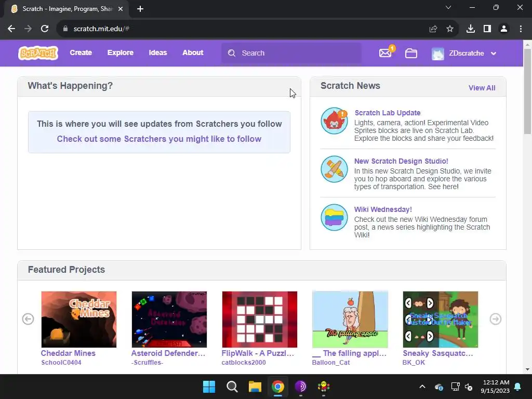Open the FlipWalk - A Puzzl... project title
532x399 pixels.
(x=258, y=353)
